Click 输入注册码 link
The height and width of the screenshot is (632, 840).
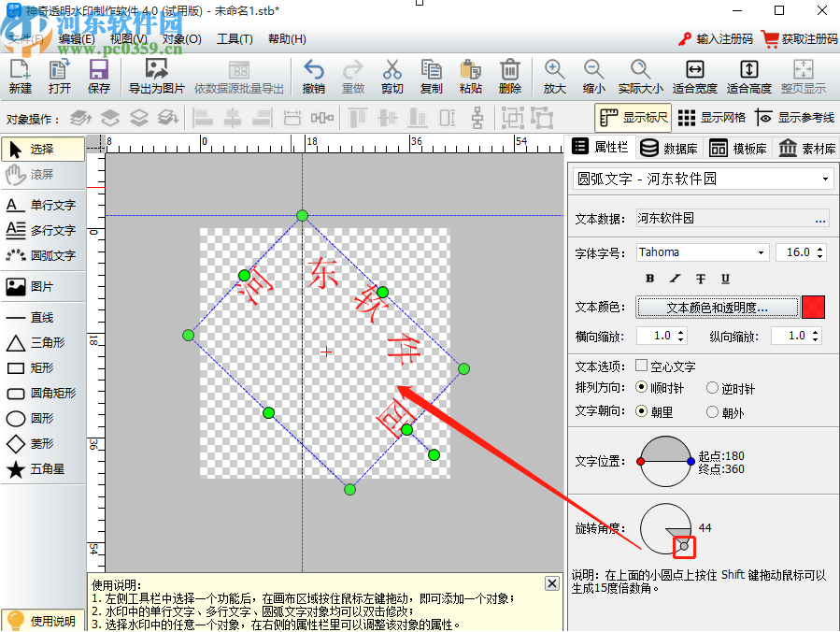[716, 39]
